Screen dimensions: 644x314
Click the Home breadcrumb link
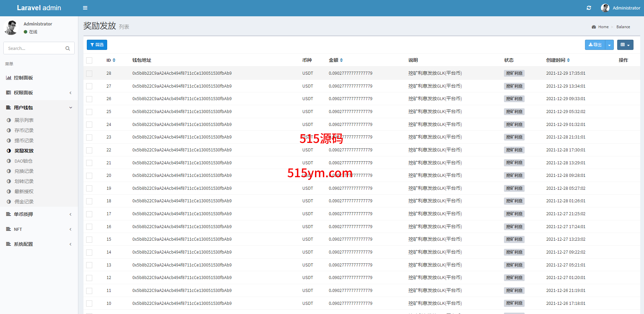coord(603,27)
